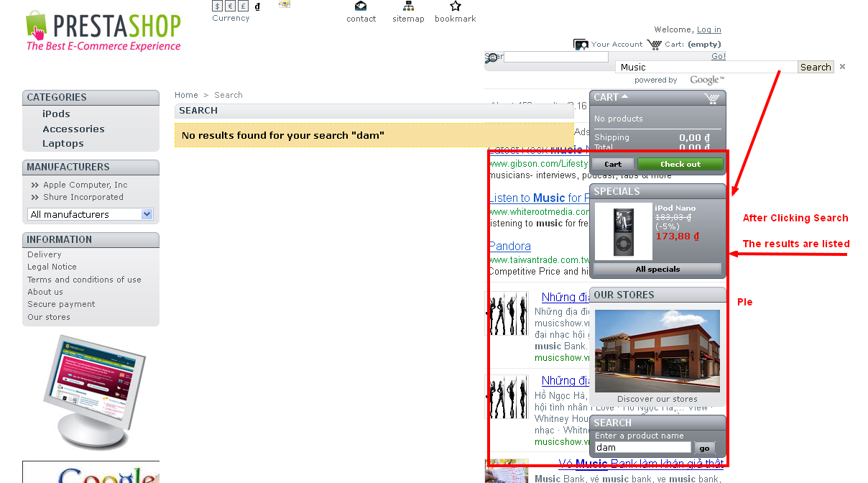Click the iPod Nano product thumbnail
Viewport: 868px width, 483px height.
(x=624, y=231)
